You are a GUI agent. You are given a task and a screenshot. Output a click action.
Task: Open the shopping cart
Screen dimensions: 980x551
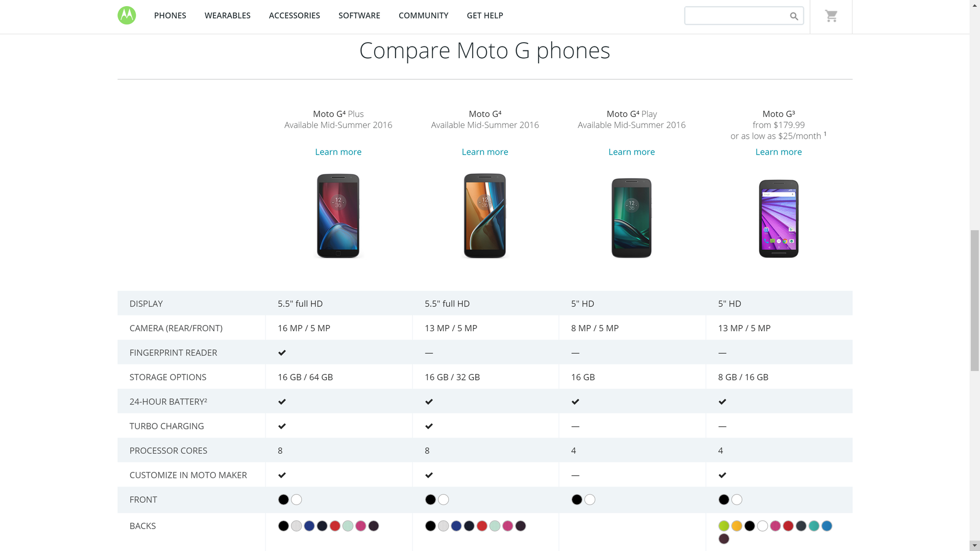tap(831, 16)
